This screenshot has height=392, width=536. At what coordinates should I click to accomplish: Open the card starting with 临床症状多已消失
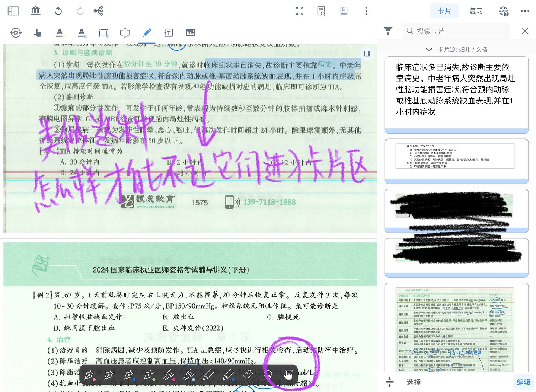(456, 95)
